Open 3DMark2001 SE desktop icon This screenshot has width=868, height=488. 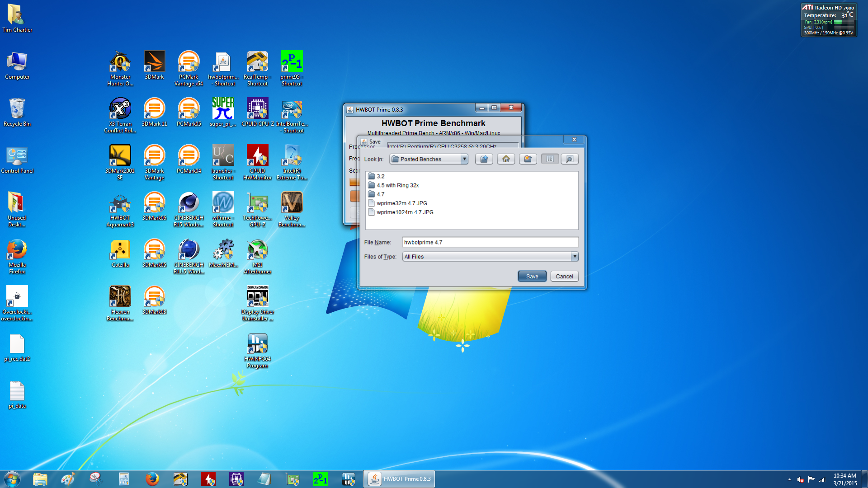120,163
